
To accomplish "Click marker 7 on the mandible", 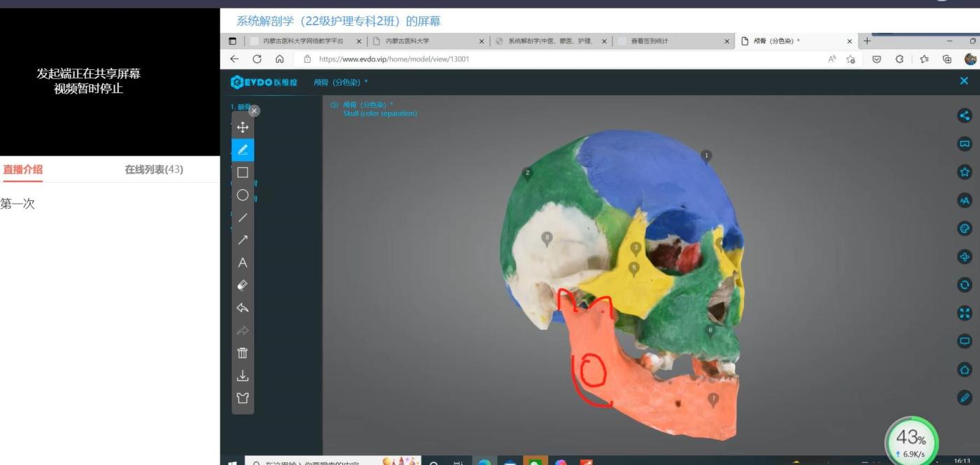I will point(713,400).
